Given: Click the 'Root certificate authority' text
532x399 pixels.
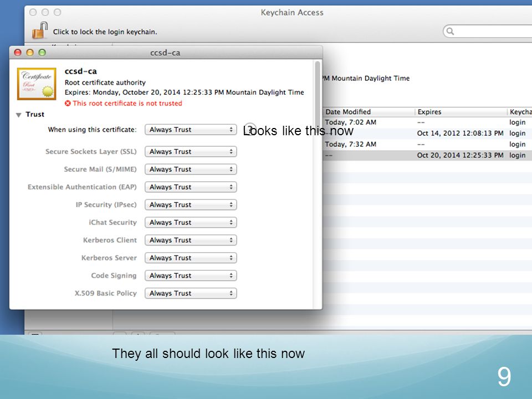Looking at the screenshot, I should point(105,83).
